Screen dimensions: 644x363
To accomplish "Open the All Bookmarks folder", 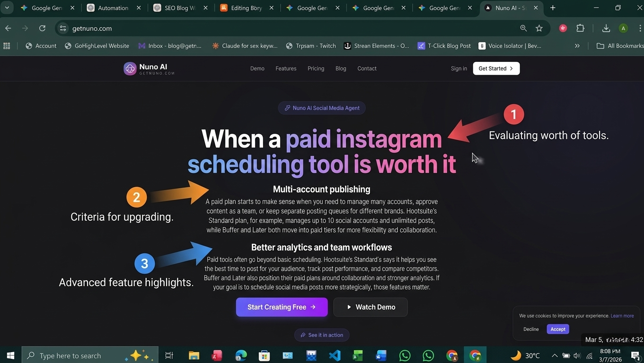I will tap(620, 46).
